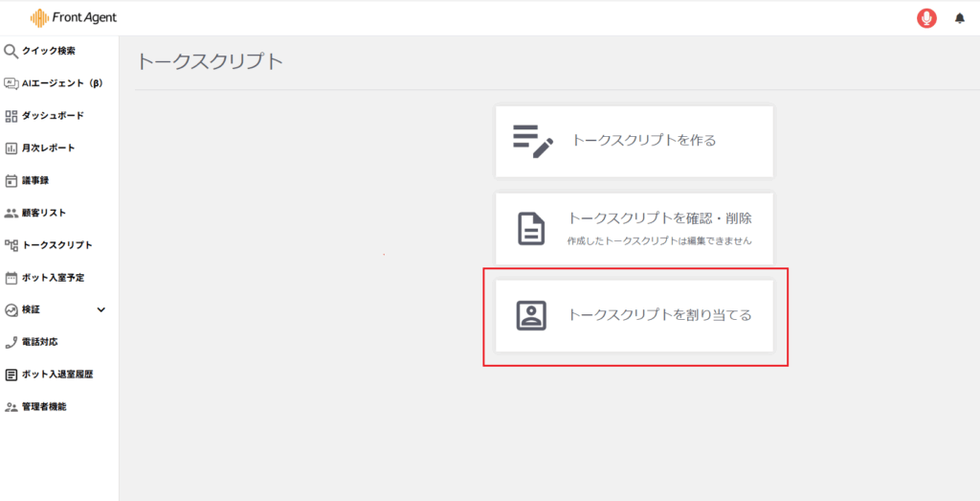Select トークスクリプト in the sidebar
This screenshot has width=980, height=501.
56,245
